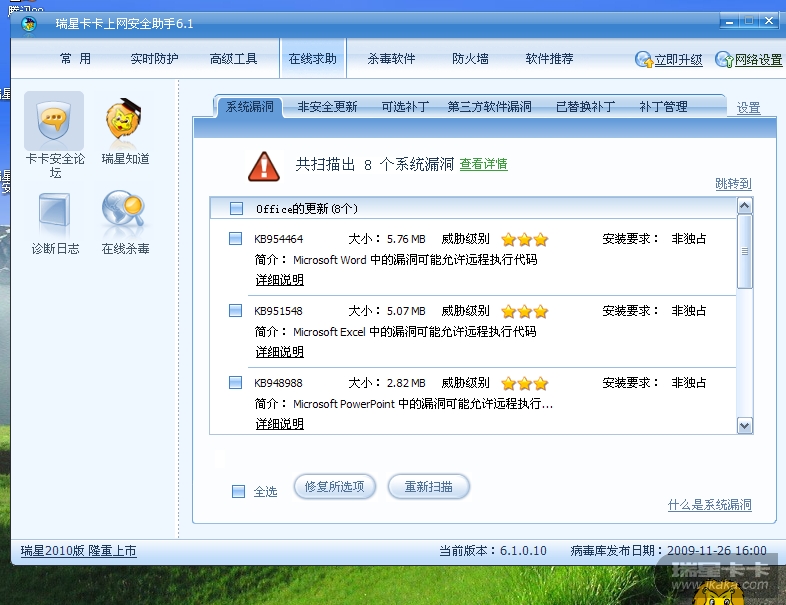Minimize the 瑞星卡卡 window
The width and height of the screenshot is (786, 605).
pos(729,21)
